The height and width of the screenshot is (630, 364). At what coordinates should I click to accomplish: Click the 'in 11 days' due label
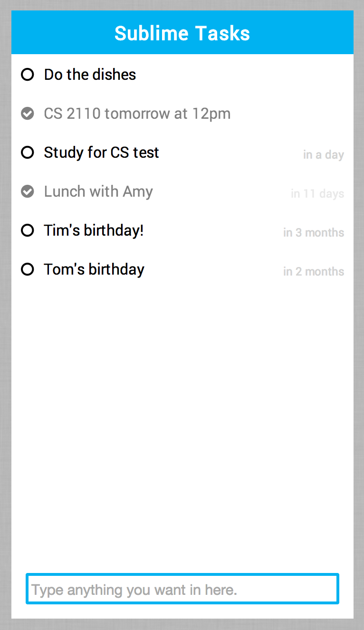[317, 194]
